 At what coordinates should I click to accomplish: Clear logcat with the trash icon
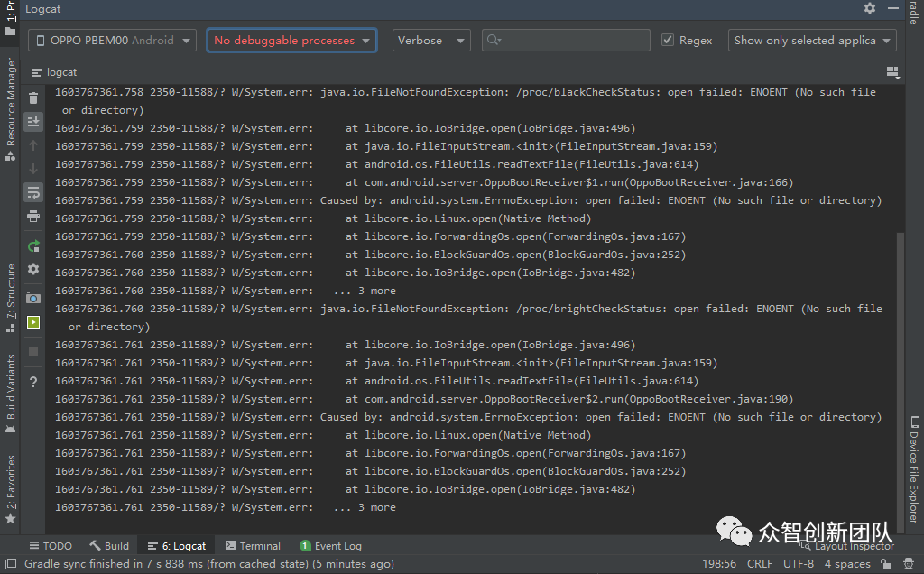[33, 97]
